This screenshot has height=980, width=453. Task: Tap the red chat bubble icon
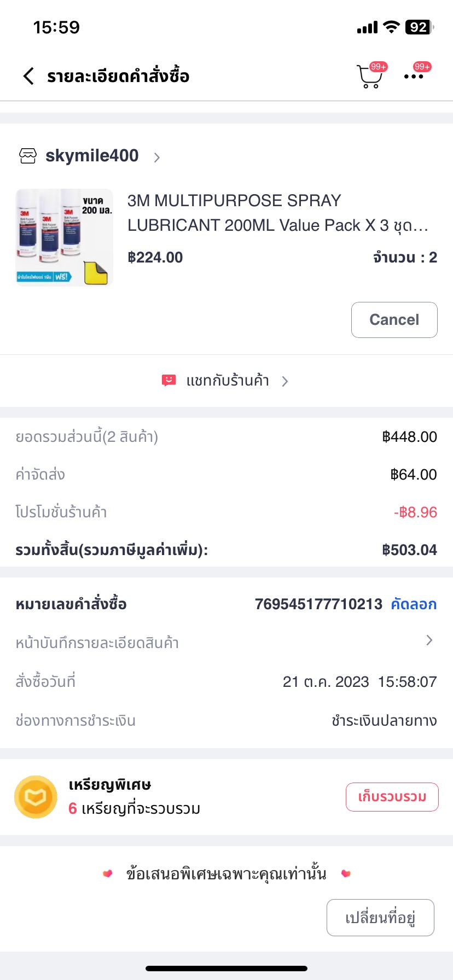tap(169, 380)
